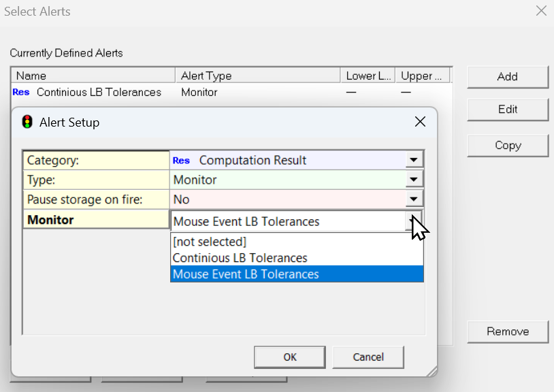This screenshot has height=392, width=554.
Task: Open the Category dropdown arrow
Action: pos(413,161)
